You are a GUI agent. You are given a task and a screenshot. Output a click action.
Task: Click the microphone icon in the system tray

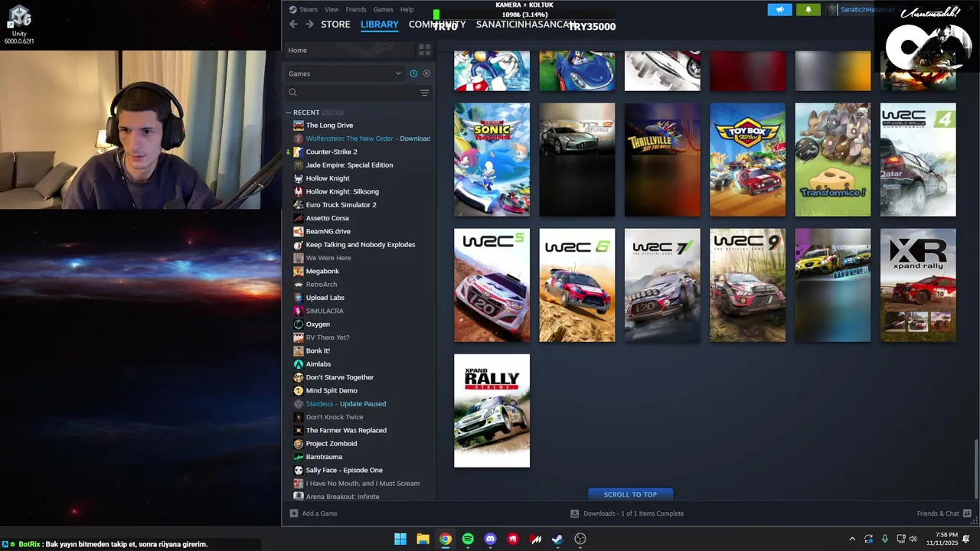(885, 539)
